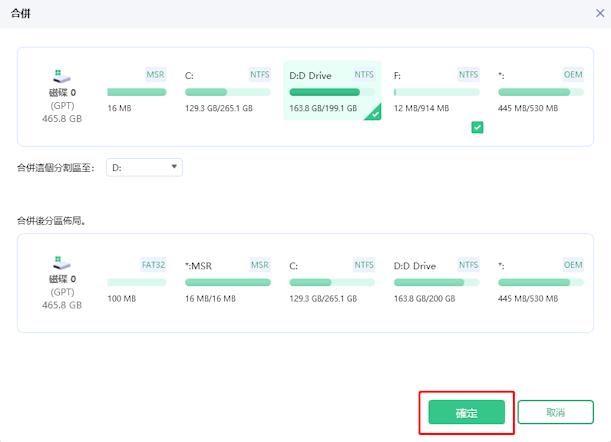Click NTFS tag of D:D Drive at top

364,74
